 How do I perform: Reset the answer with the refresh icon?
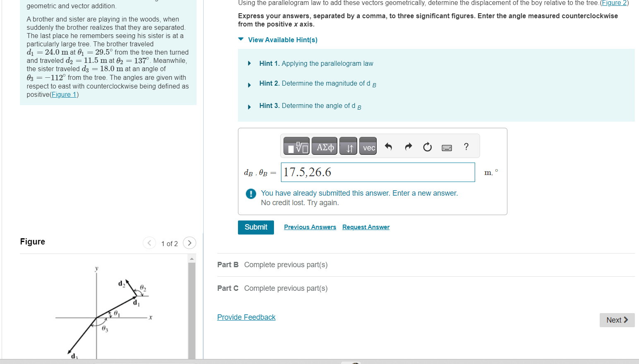point(427,146)
